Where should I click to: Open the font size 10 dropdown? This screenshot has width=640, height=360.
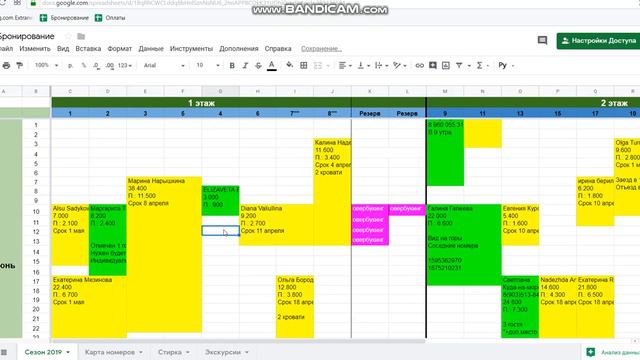pos(208,65)
